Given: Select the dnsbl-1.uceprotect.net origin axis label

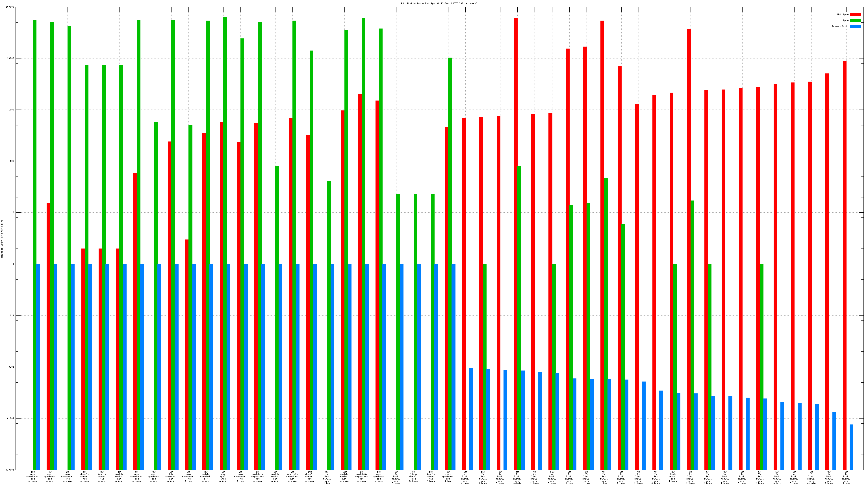Looking at the screenshot, I should [258, 476].
